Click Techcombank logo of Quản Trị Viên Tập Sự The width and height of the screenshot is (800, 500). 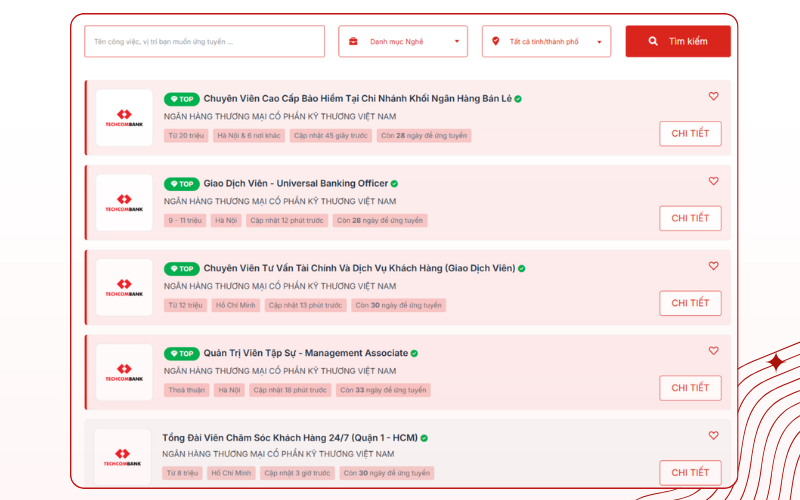124,372
